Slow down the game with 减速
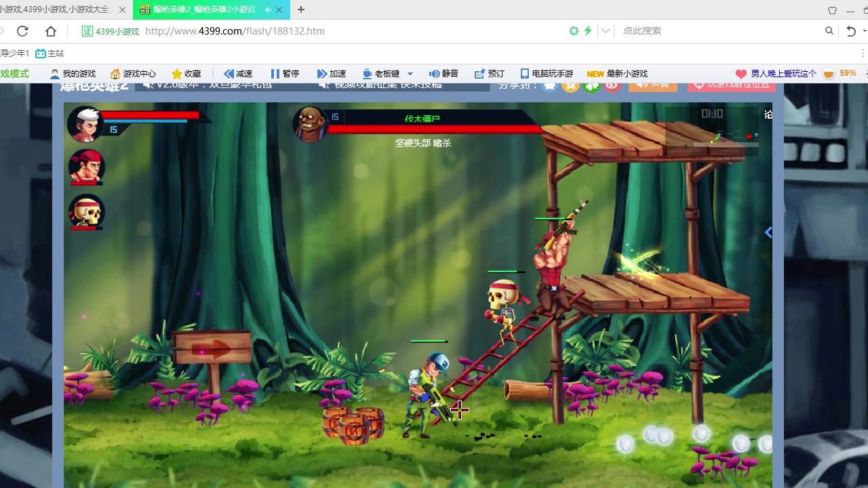Viewport: 868px width, 488px height. [x=238, y=74]
